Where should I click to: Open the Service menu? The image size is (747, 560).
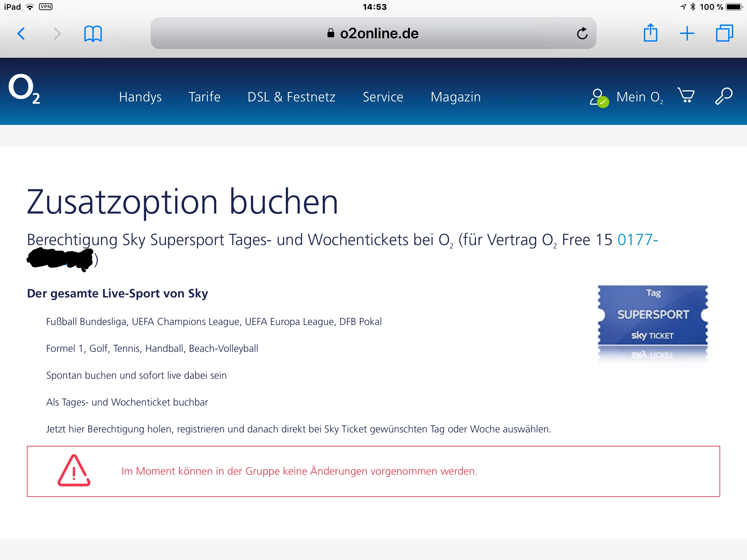383,97
